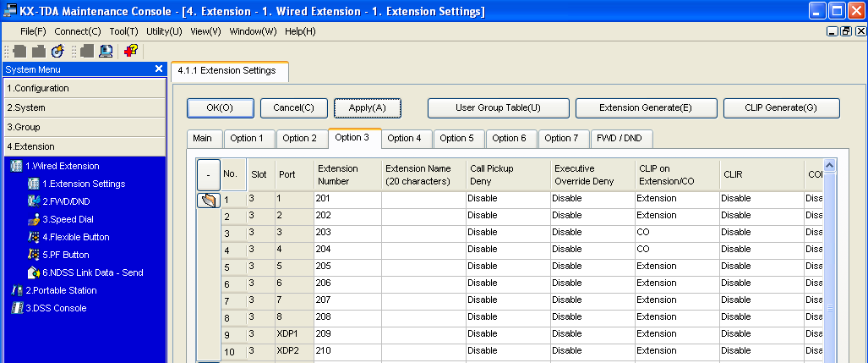Click the CLIP Generate(G) button
The image size is (868, 363).
click(x=781, y=108)
